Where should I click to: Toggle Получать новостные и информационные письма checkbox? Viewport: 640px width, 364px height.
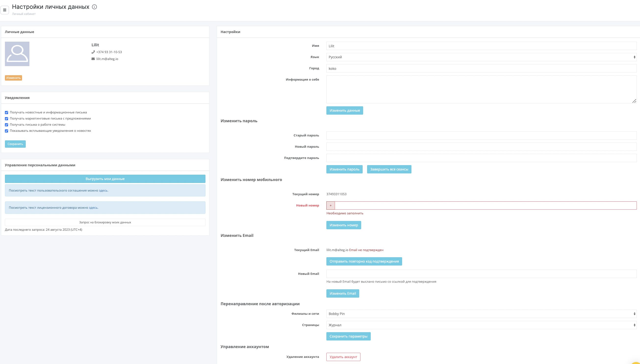(x=7, y=112)
